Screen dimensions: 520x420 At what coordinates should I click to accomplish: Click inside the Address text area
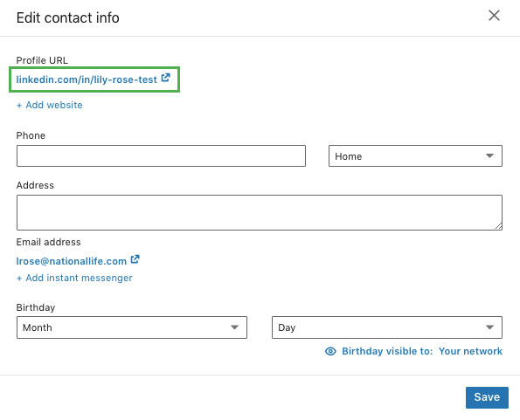pos(260,213)
